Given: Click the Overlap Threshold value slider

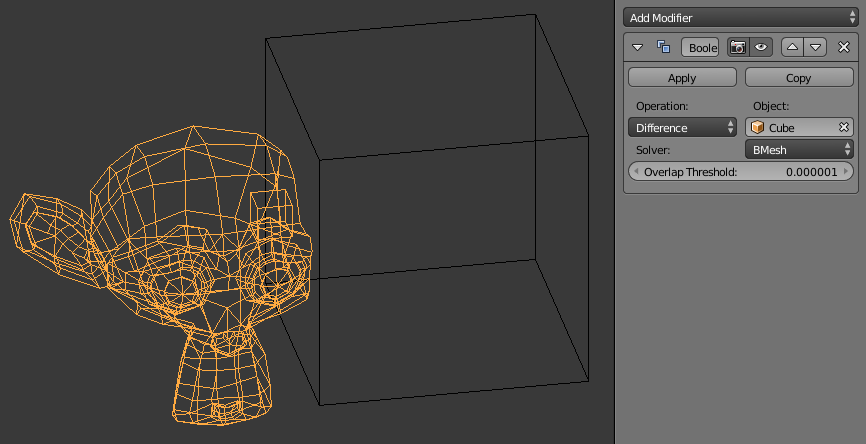Looking at the screenshot, I should 741,172.
